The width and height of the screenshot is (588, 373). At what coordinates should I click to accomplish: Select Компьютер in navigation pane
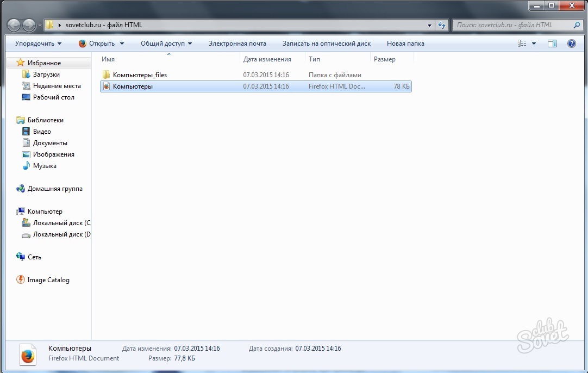point(45,212)
